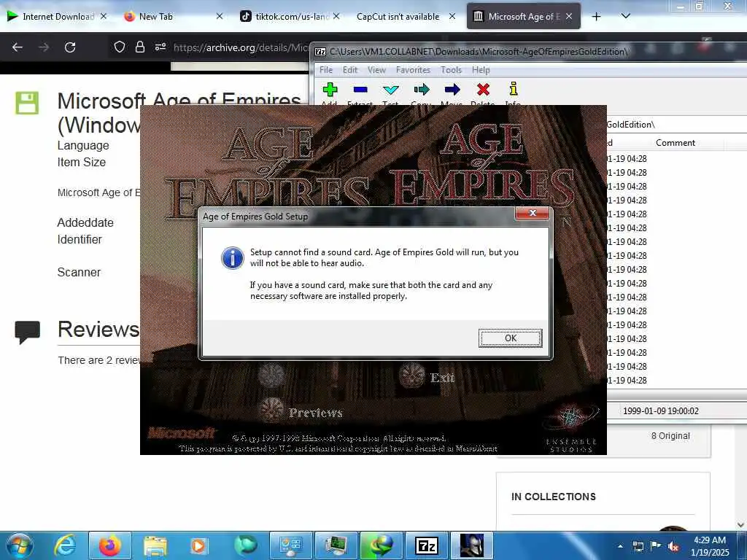The width and height of the screenshot is (747, 560).
Task: Click the 1999-01-09 19:00:02 status text
Action: pos(661,411)
